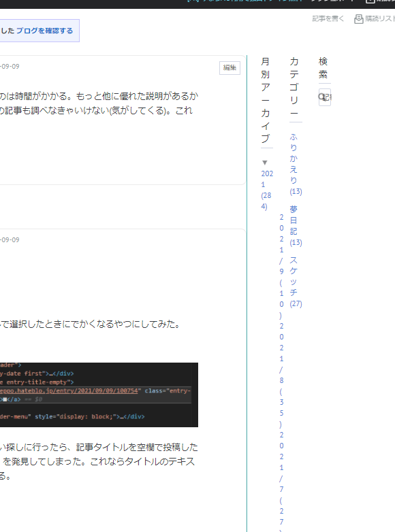Open the 購読リスト mail icon
The width and height of the screenshot is (395, 532).
pos(359,19)
